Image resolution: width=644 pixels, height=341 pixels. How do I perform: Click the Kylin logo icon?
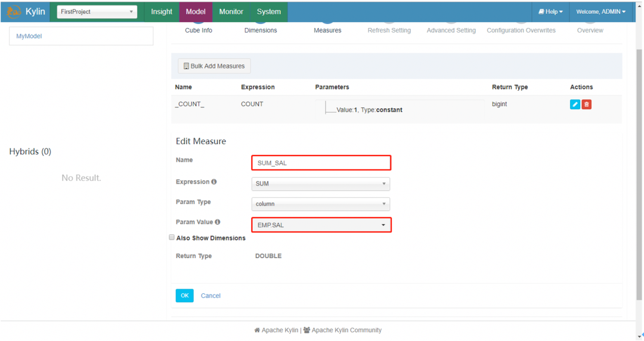14,11
